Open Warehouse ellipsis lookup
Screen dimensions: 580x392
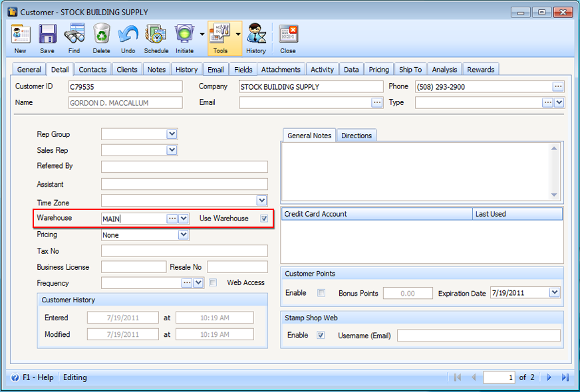(x=172, y=219)
